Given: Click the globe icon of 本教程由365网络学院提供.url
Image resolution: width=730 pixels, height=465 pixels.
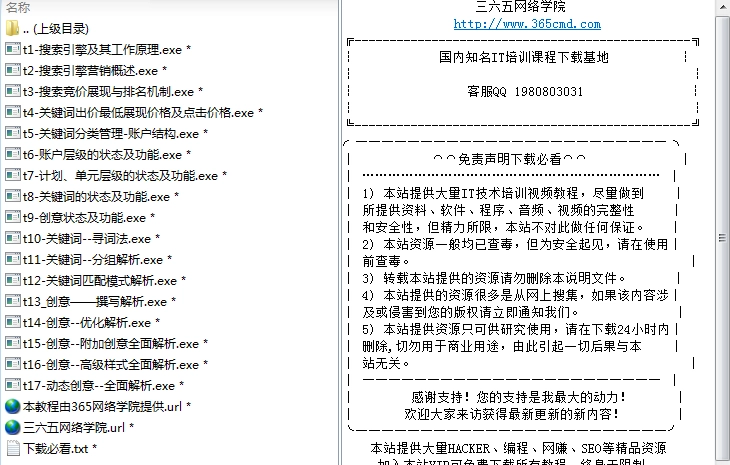Looking at the screenshot, I should pos(13,406).
